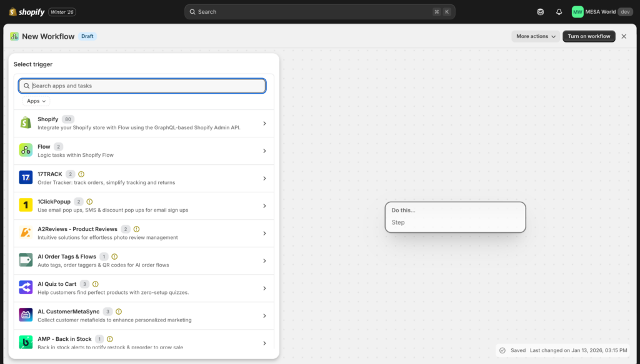Open the More actions dropdown

pos(536,36)
